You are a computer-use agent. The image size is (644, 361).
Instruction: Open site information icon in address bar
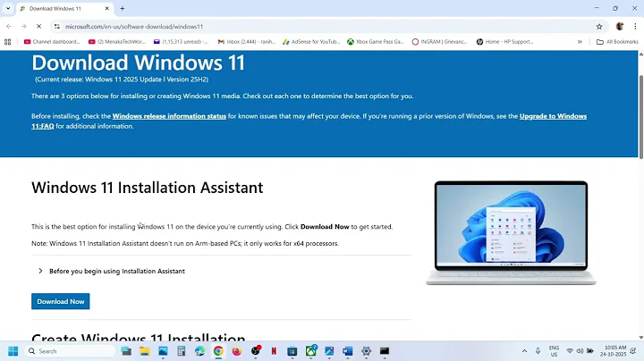[56, 26]
